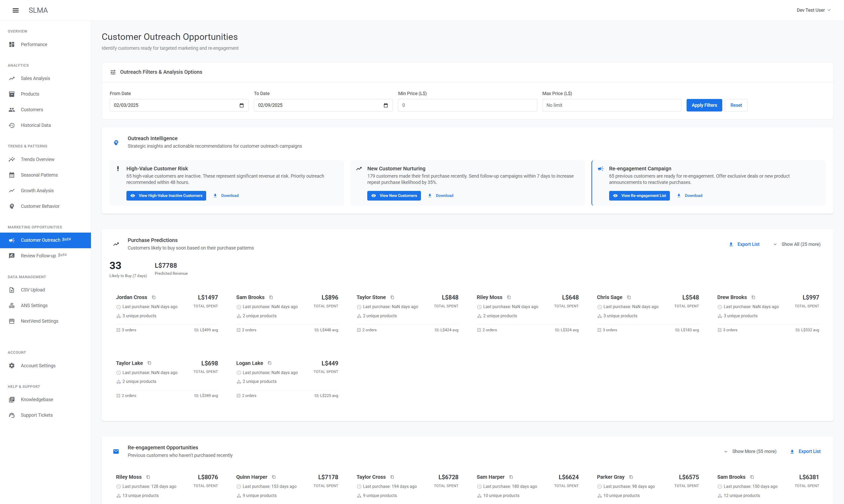The height and width of the screenshot is (504, 844).
Task: Download New Customer Nurturing list
Action: 441,196
